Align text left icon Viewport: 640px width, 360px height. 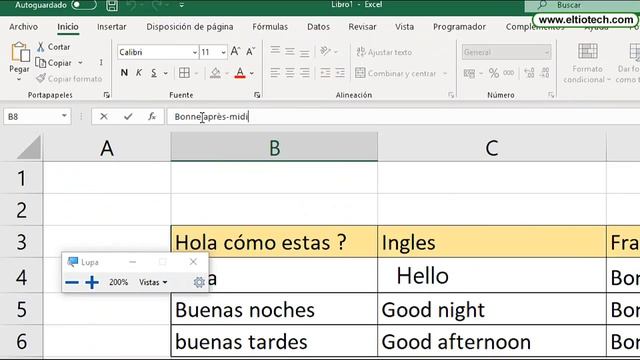(275, 73)
